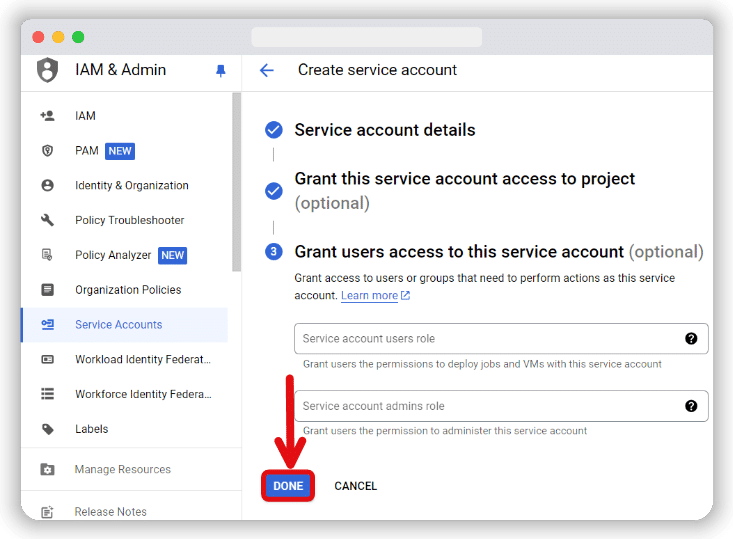Click the DONE button
This screenshot has height=539, width=733.
pyautogui.click(x=288, y=486)
